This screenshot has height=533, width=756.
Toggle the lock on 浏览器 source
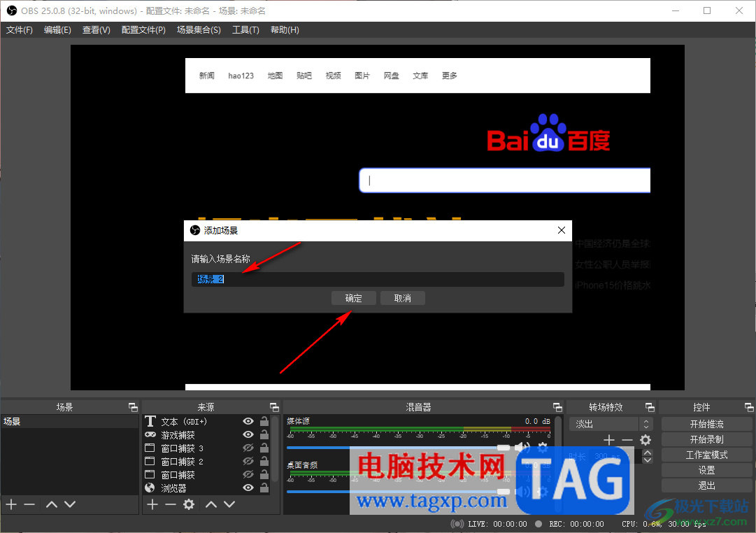pos(264,488)
